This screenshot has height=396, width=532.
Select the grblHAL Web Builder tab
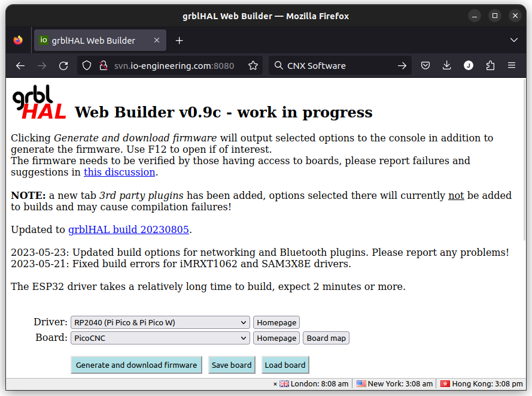(100, 40)
